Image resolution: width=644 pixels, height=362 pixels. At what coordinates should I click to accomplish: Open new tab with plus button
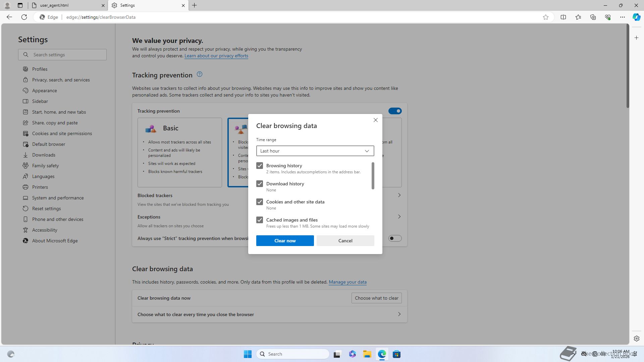tap(195, 5)
